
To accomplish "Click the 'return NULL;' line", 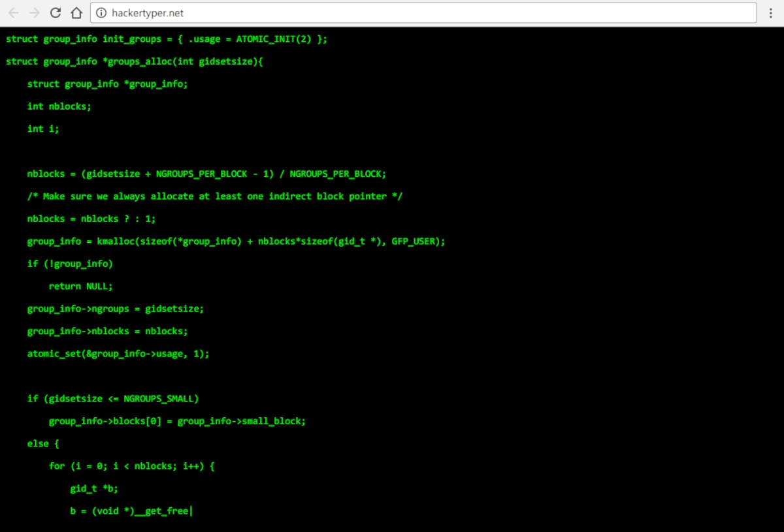I will pos(81,286).
